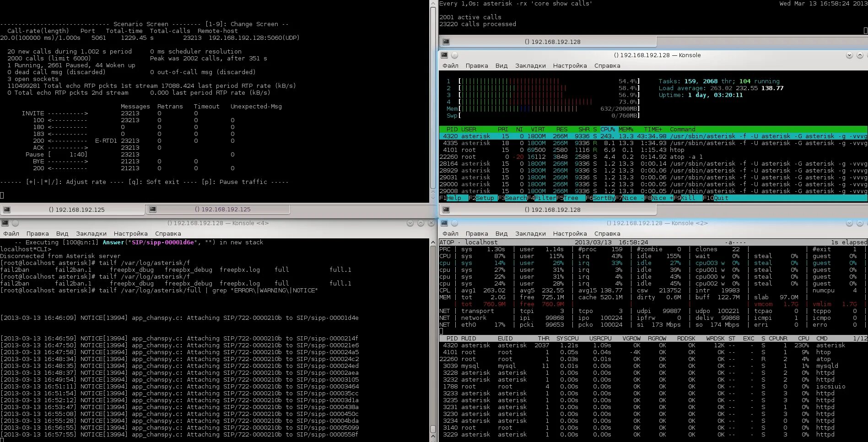Open Правка menu in the htop Konsole window
Image resolution: width=868 pixels, height=442 pixels.
pos(477,65)
